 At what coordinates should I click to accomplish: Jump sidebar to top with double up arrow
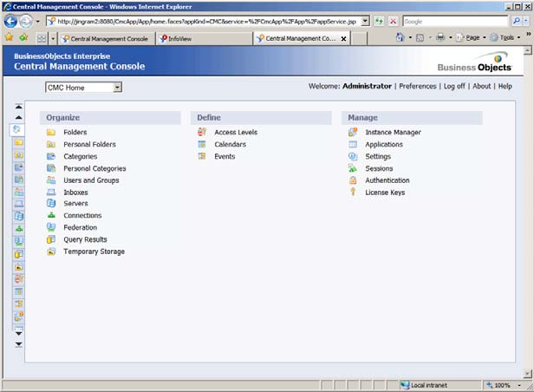point(19,107)
